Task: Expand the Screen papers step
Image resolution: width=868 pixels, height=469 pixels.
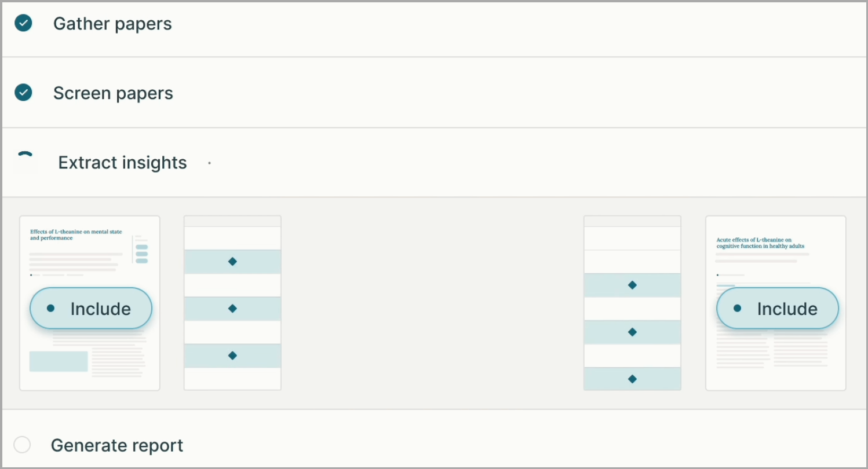Action: [113, 93]
